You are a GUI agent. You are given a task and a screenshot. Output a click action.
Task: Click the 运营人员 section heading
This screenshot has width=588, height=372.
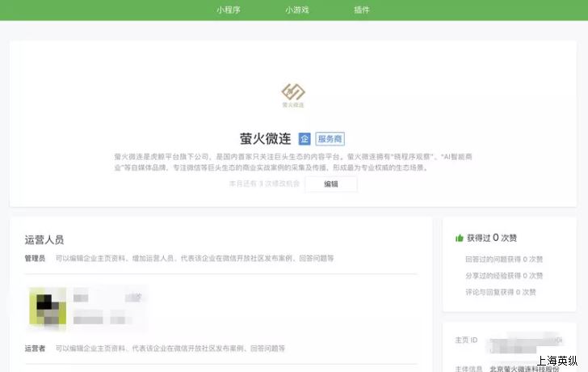click(44, 240)
